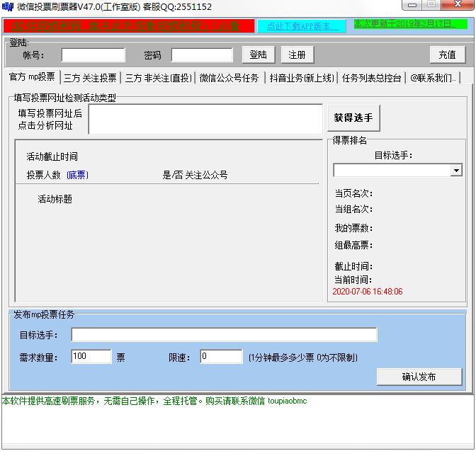The width and height of the screenshot is (476, 451).
Task: Expand the 目标选手 dropdown arrow
Action: (x=455, y=171)
